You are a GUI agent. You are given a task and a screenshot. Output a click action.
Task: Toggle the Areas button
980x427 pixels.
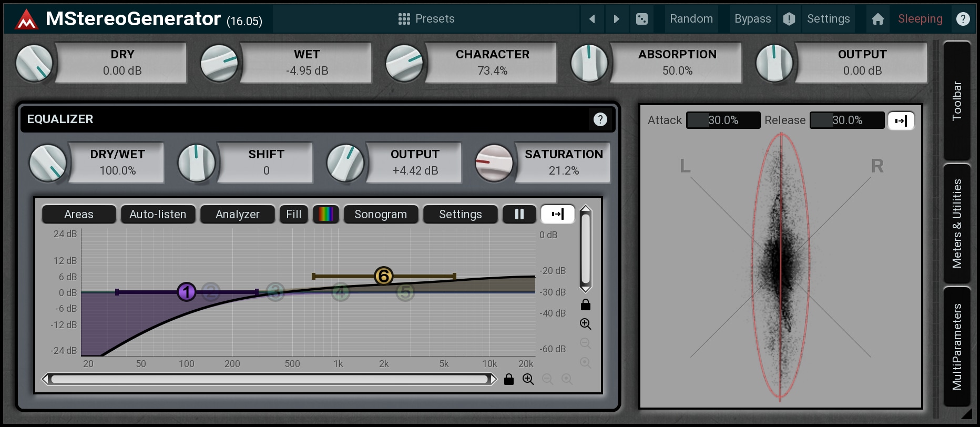(79, 215)
